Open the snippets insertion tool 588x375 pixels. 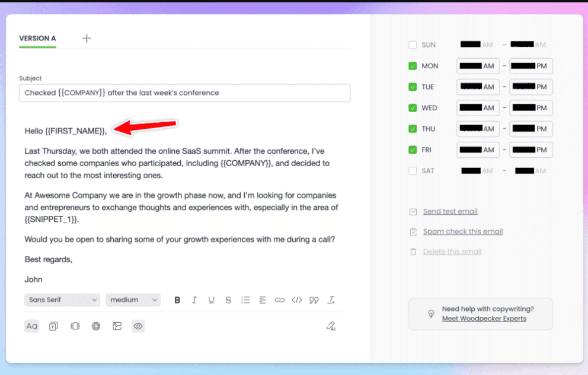click(75, 326)
